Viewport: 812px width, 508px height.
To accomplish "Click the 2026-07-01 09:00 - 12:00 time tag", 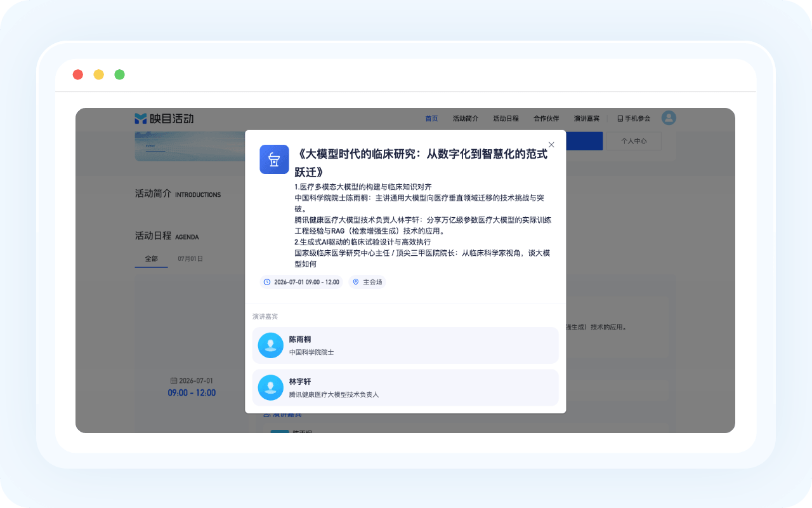I will (x=302, y=282).
